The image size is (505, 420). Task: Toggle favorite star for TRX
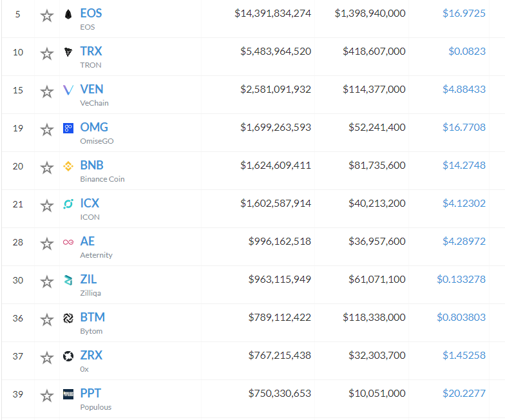point(46,53)
